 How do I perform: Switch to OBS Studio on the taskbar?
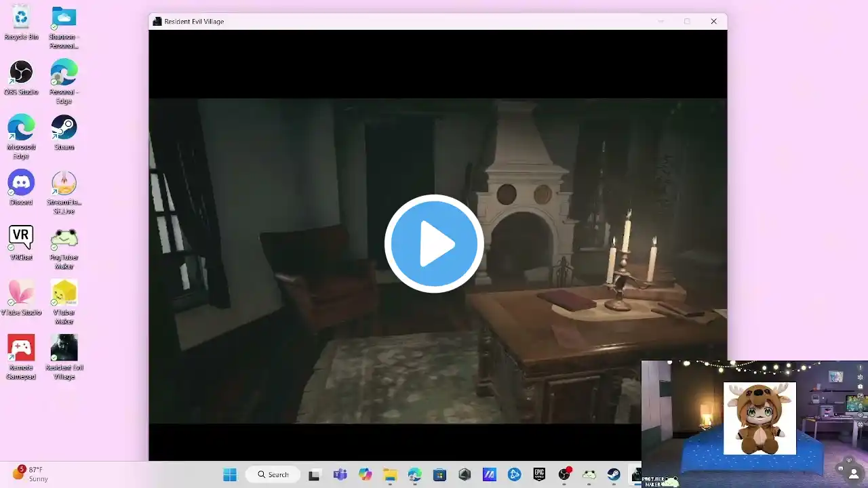click(x=564, y=474)
